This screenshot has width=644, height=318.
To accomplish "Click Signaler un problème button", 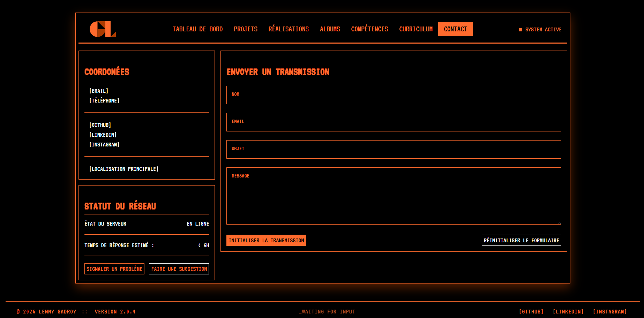I will 114,269.
